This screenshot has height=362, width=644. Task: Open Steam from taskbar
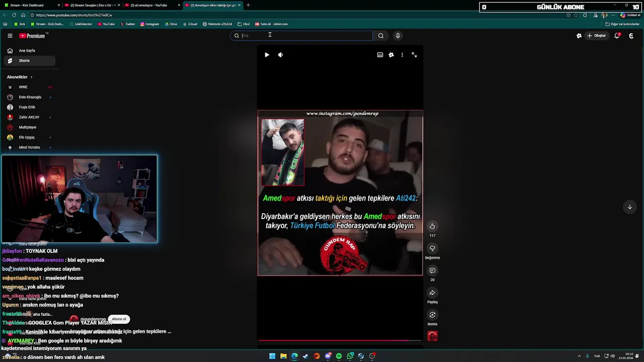305,356
